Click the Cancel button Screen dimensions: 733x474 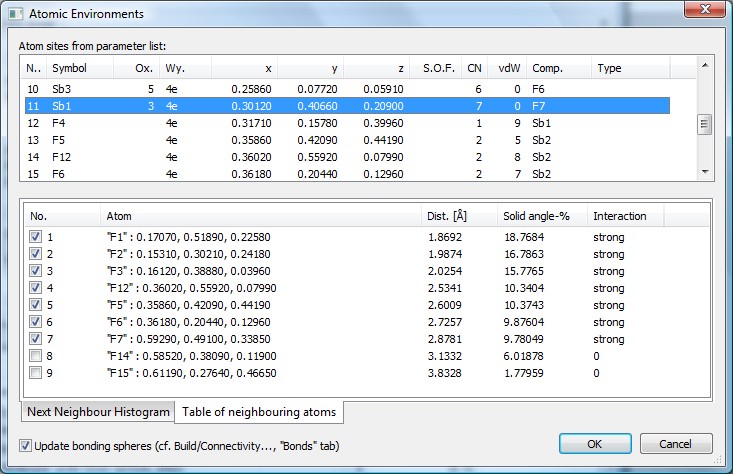point(676,444)
